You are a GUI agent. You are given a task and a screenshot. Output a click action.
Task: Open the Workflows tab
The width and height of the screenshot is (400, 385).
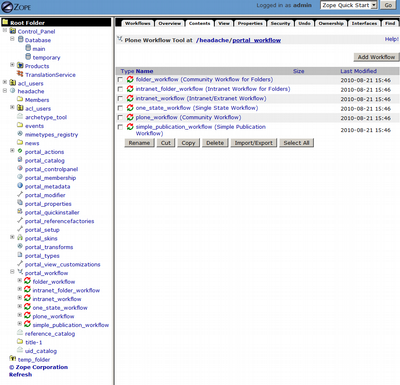coord(138,23)
